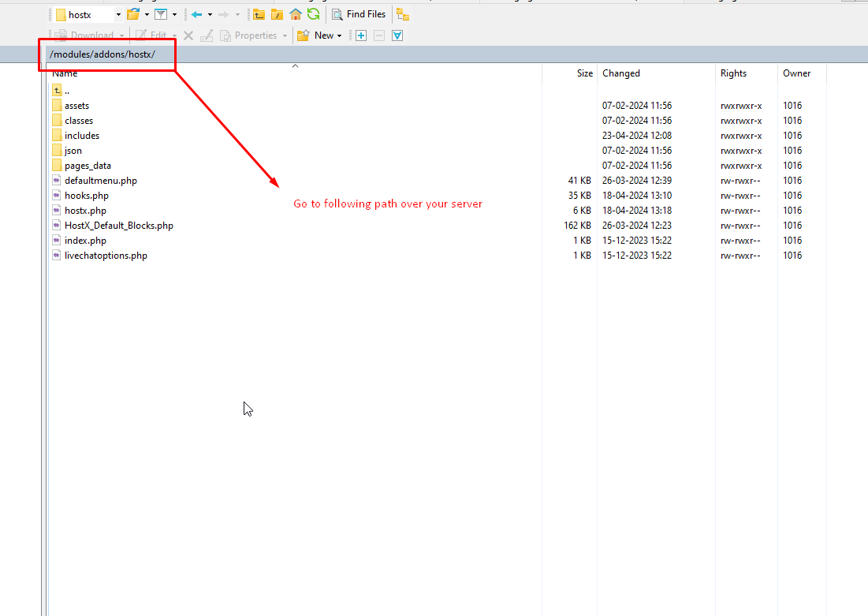The height and width of the screenshot is (616, 868).
Task: Sort files by Size column header
Action: [584, 73]
